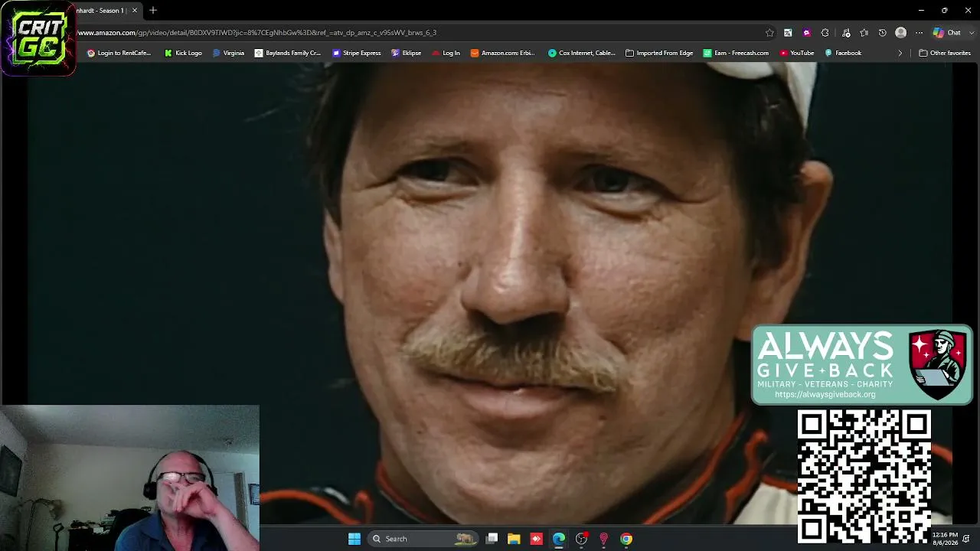The width and height of the screenshot is (980, 551).
Task: Expand the Imported From Edge bookmarks folder
Action: [659, 54]
